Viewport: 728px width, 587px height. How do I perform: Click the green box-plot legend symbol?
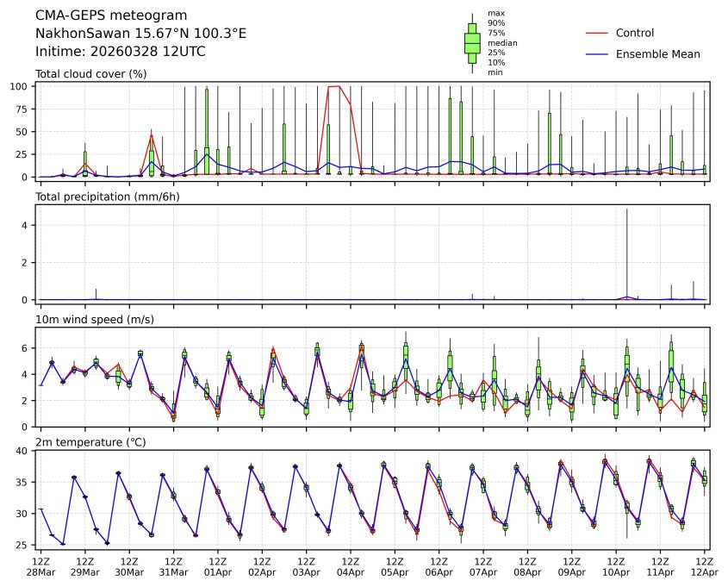(472, 43)
